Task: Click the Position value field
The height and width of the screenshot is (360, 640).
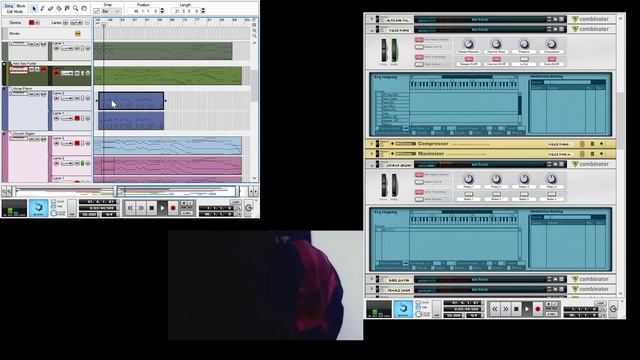Action: point(144,11)
